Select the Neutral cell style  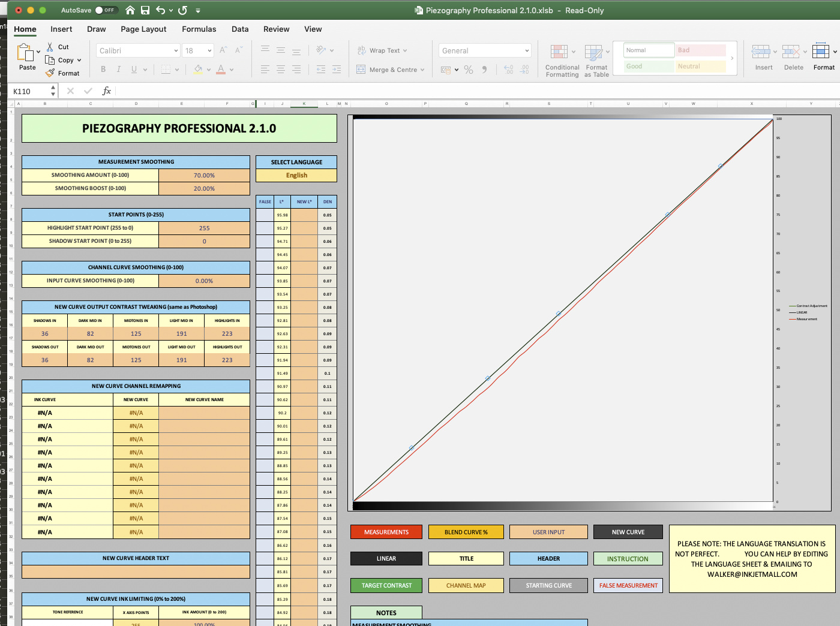coord(701,66)
